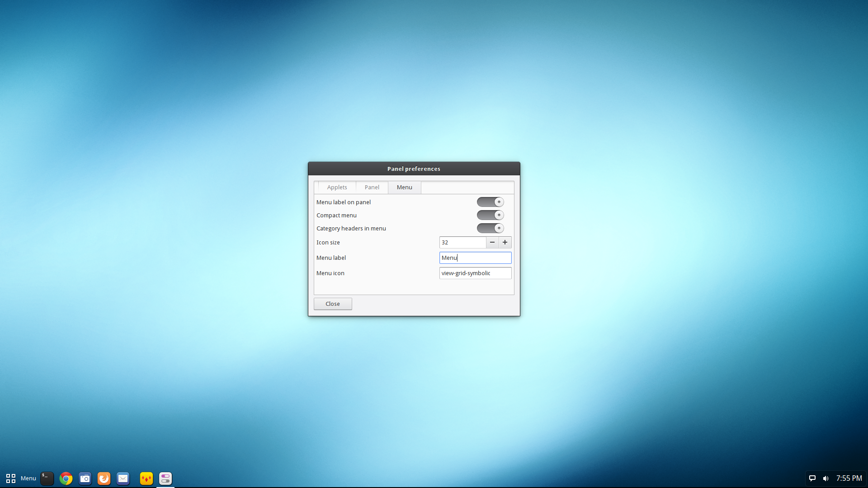Open the Menu grid icon on panel
The width and height of the screenshot is (868, 488).
pos(11,478)
